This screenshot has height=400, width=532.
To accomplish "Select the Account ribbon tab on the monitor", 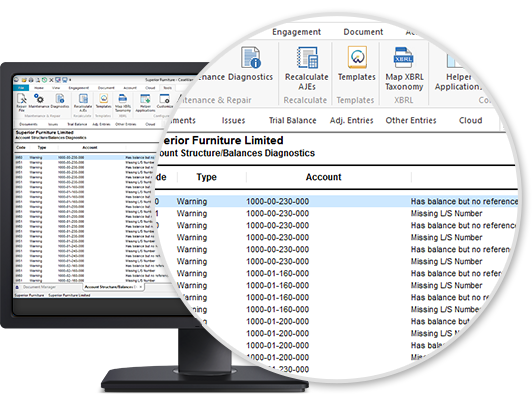I will point(130,88).
